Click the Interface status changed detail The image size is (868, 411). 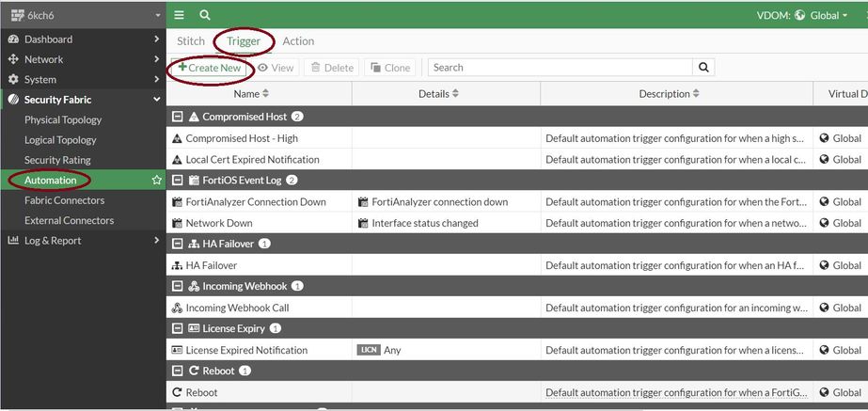click(424, 223)
